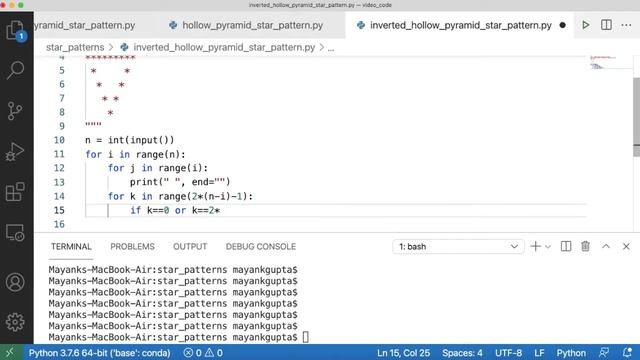Click the line 'for j in range(i):'
Image resolution: width=640 pixels, height=360 pixels.
pos(158,168)
